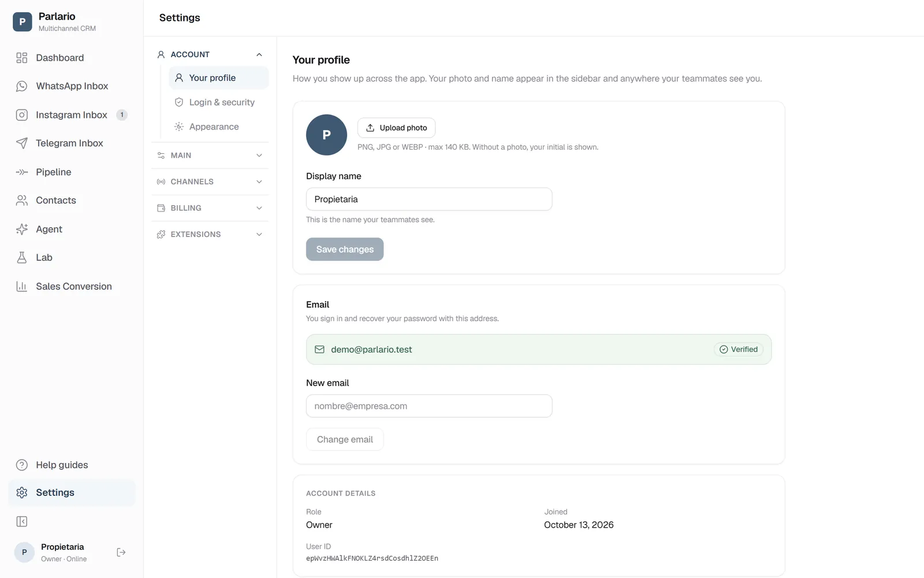Click the demo@parlario.test address text
Image resolution: width=924 pixels, height=578 pixels.
tap(371, 350)
